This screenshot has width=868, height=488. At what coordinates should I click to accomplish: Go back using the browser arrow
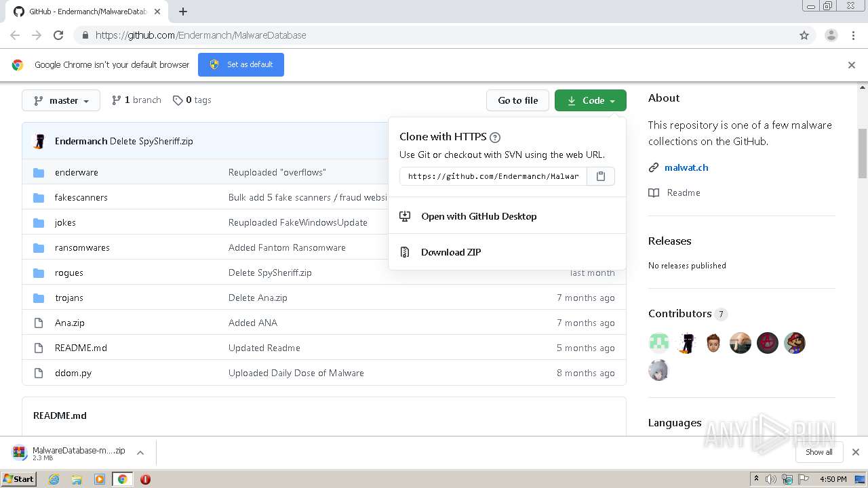tap(15, 35)
